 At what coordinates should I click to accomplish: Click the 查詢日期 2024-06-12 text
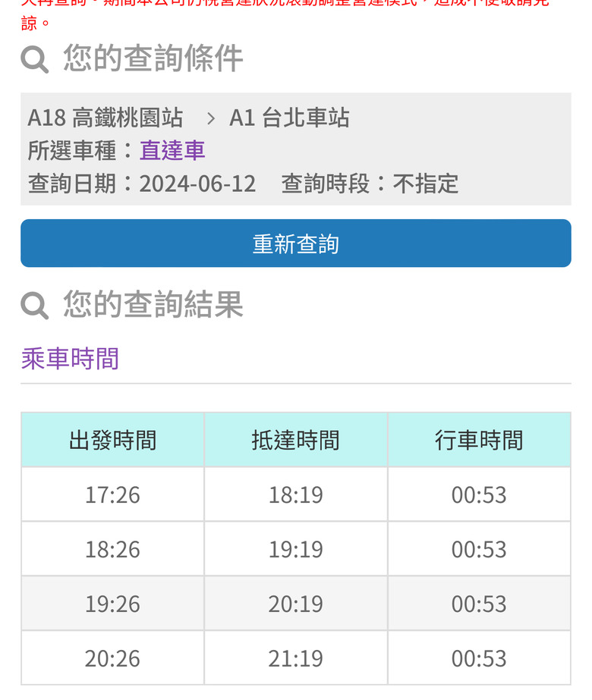(x=142, y=184)
